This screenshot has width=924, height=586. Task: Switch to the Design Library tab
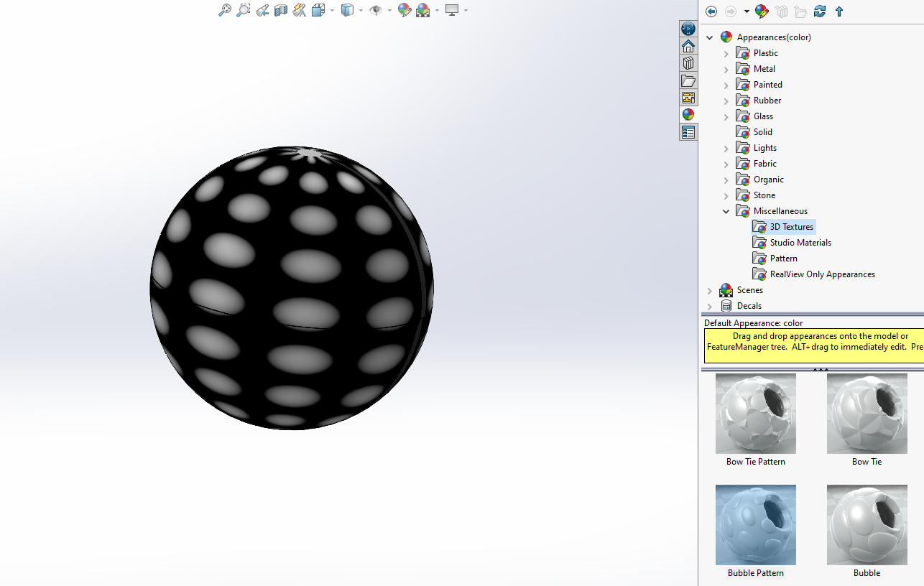[688, 63]
